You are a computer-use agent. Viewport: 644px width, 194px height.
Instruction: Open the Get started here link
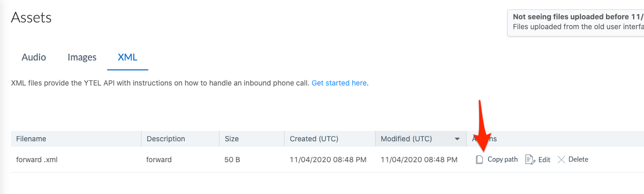[339, 83]
